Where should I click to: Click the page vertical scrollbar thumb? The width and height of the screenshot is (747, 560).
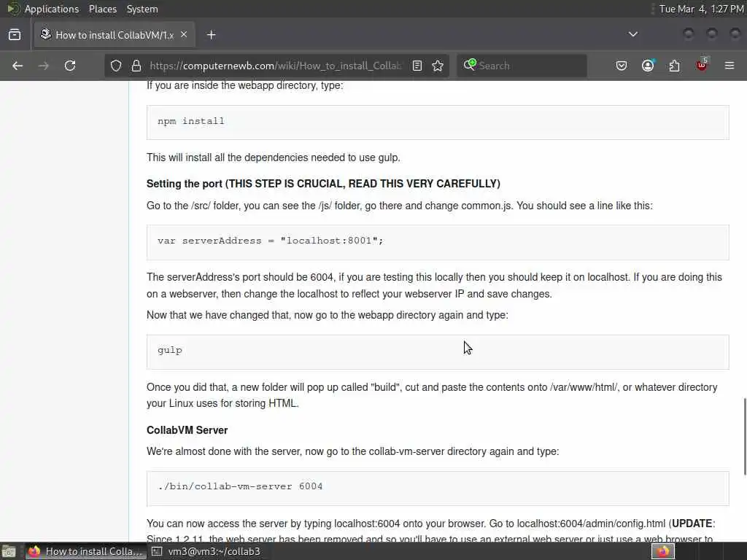click(745, 436)
